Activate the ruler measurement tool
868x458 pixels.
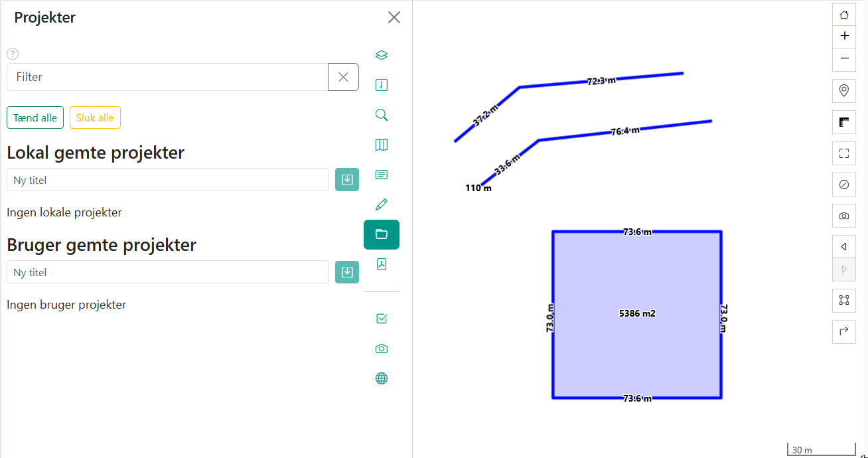pos(844,122)
